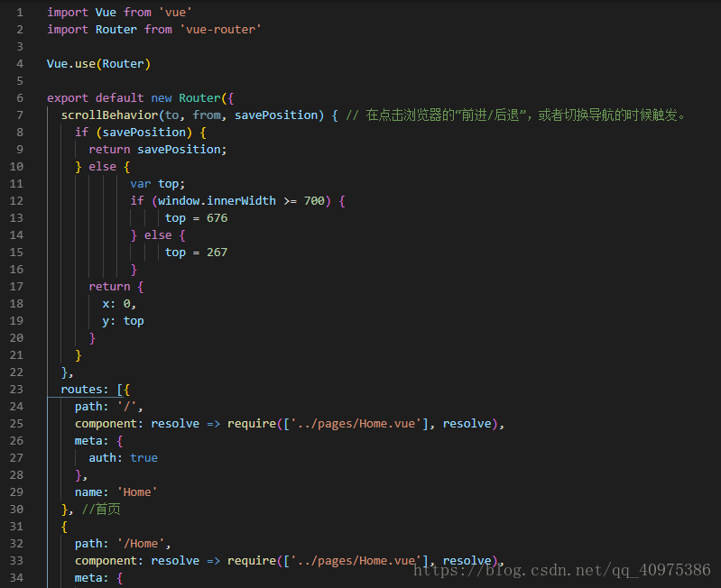Viewport: 721px width, 588px height.
Task: Click 'top = 676' on line 13
Action: pos(197,217)
